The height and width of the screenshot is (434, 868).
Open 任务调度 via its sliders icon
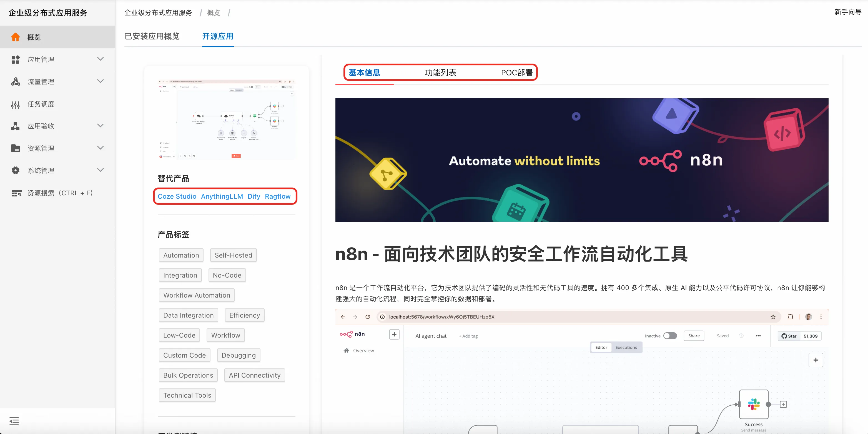16,104
